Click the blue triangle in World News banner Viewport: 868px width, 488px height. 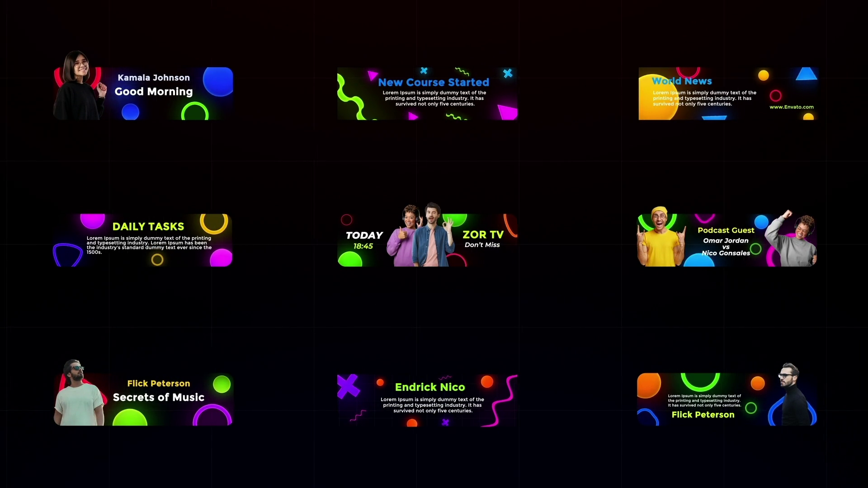pos(806,75)
